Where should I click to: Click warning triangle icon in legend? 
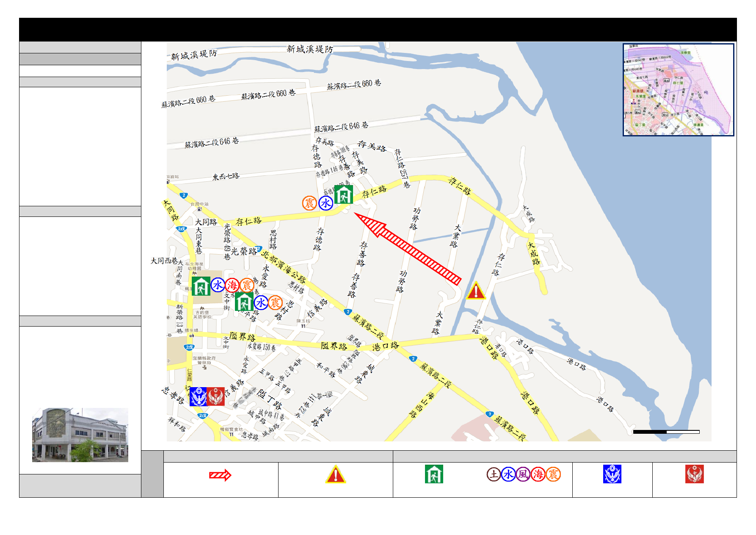point(335,474)
